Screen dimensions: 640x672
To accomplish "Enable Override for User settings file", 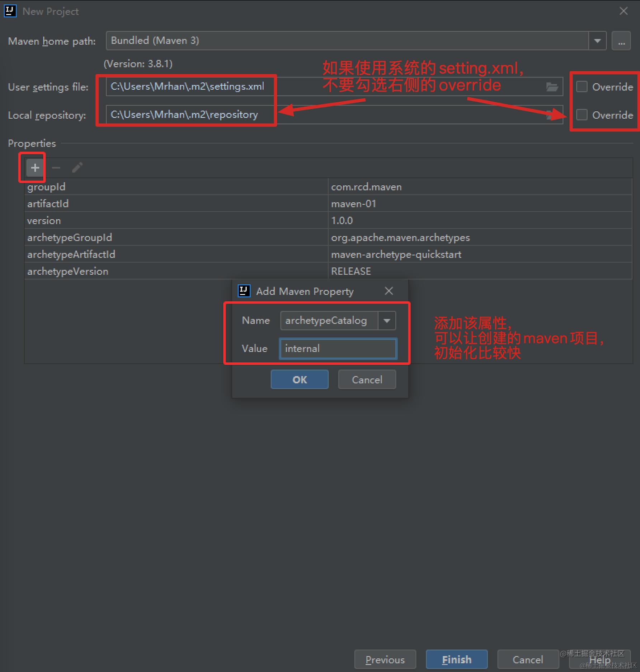I will (582, 87).
